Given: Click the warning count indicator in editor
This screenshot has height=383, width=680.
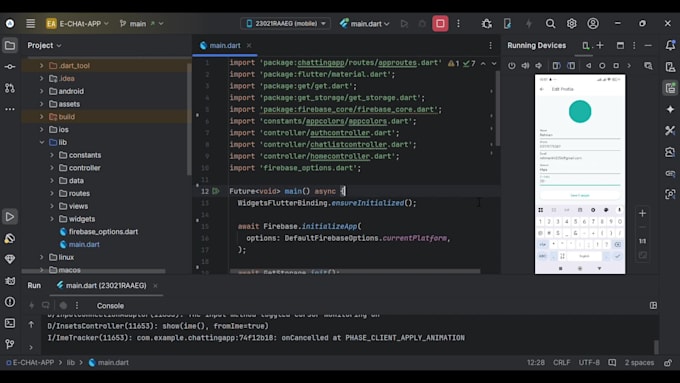Looking at the screenshot, I should point(453,63).
